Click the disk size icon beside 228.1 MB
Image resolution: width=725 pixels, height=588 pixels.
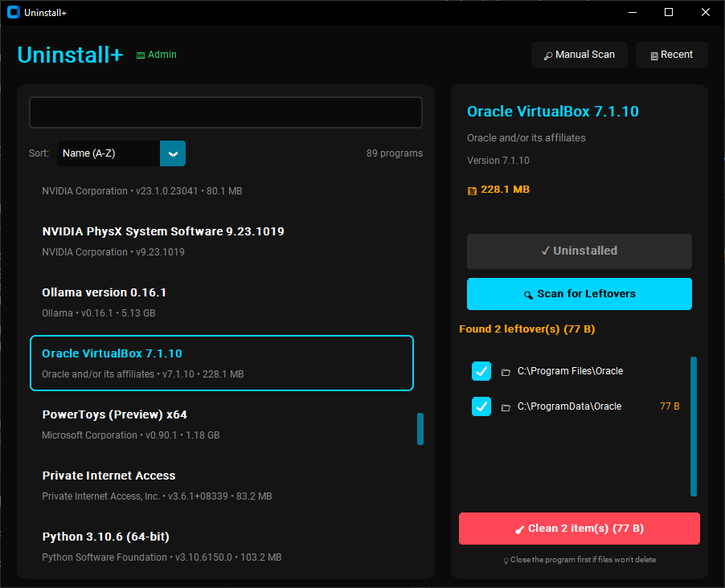(472, 190)
